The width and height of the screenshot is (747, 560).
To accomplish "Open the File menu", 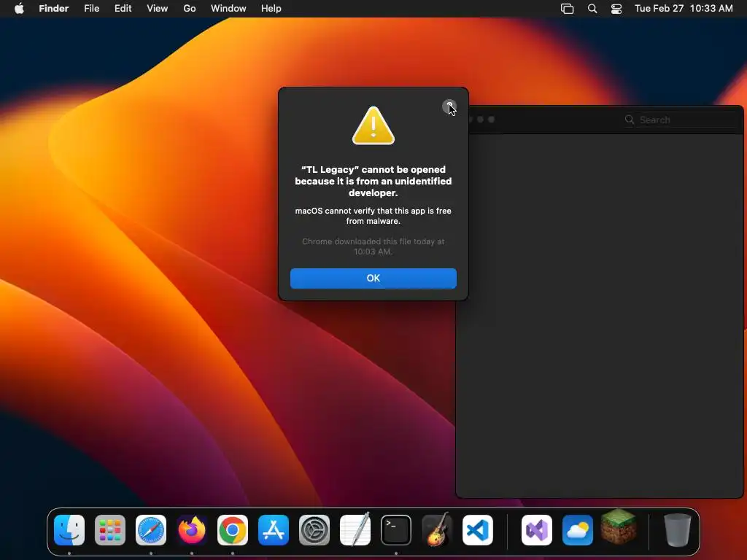I will [91, 9].
